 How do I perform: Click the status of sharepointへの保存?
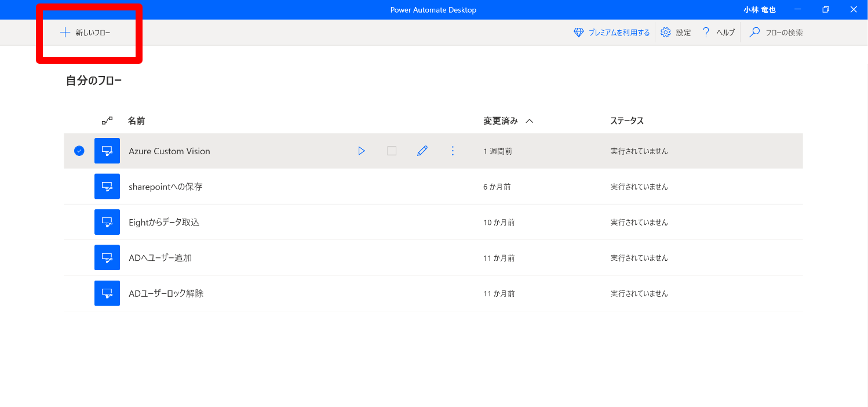[639, 187]
